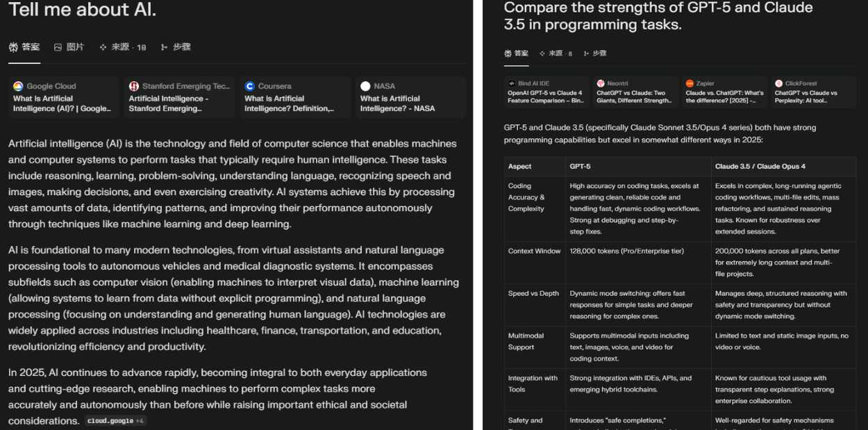Open 'Claude vs. ChatGPT: What's the difference?' link

pyautogui.click(x=724, y=97)
